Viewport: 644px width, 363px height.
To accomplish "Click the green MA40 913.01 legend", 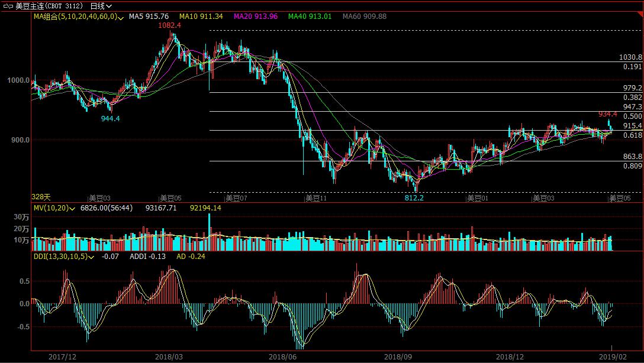I will point(310,17).
